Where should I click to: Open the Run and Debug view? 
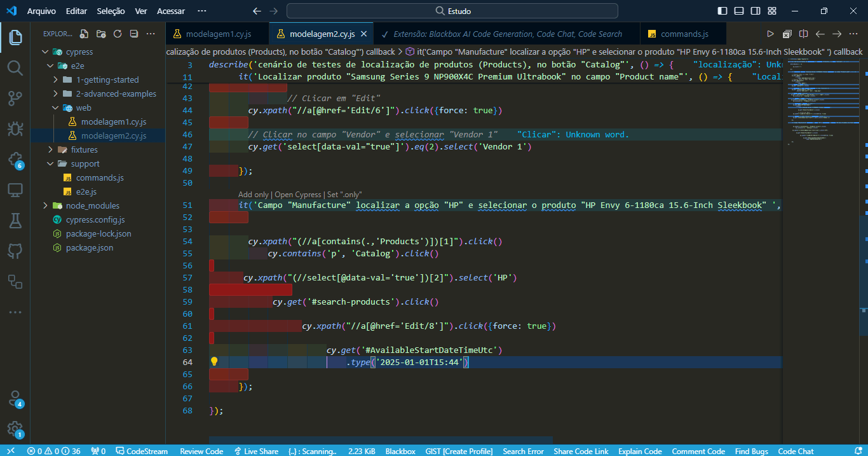point(15,128)
